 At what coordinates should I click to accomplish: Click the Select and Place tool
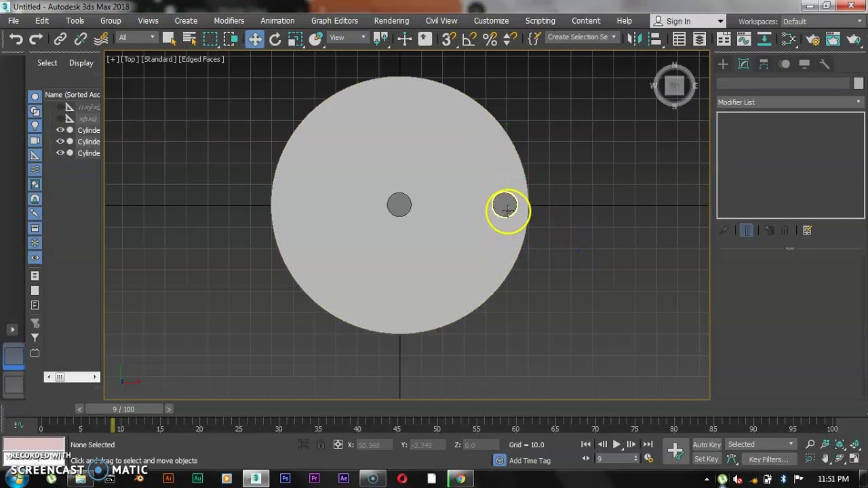point(315,39)
